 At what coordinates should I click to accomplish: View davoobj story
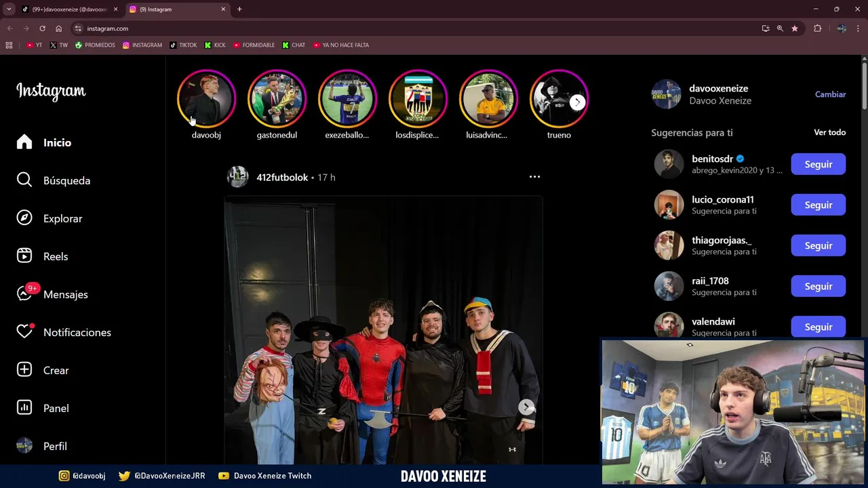(206, 99)
